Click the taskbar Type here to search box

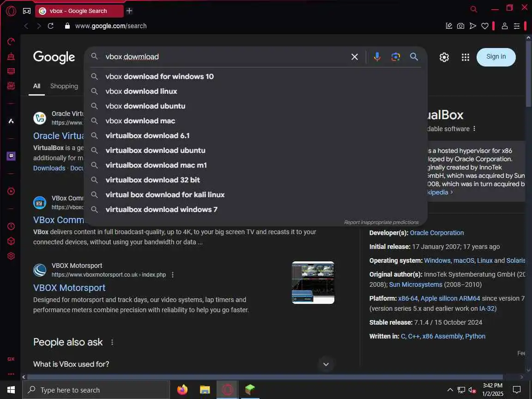pos(96,390)
